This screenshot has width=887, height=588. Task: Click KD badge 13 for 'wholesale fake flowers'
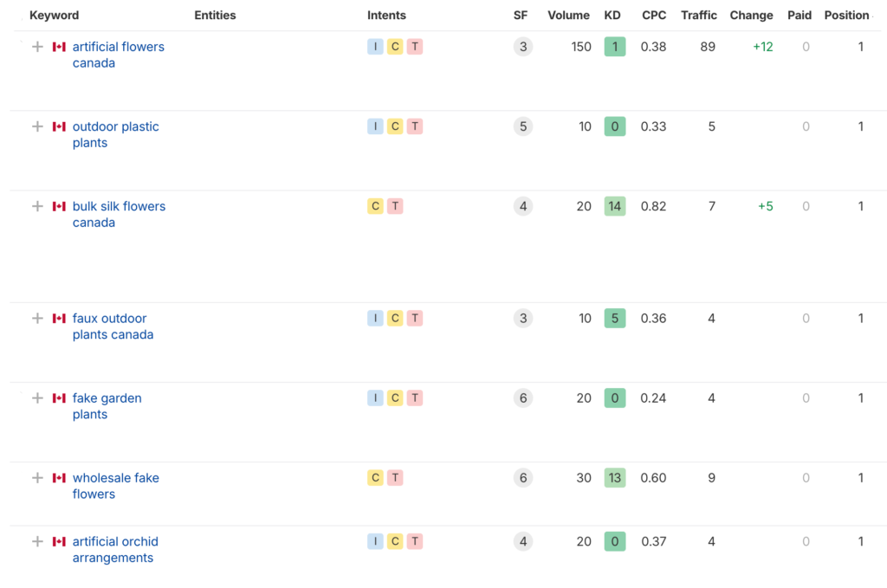(614, 478)
